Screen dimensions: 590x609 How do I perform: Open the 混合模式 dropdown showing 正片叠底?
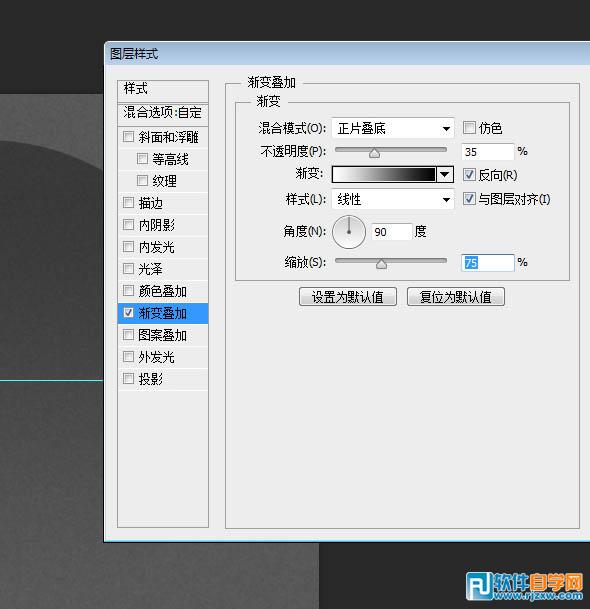[x=393, y=128]
